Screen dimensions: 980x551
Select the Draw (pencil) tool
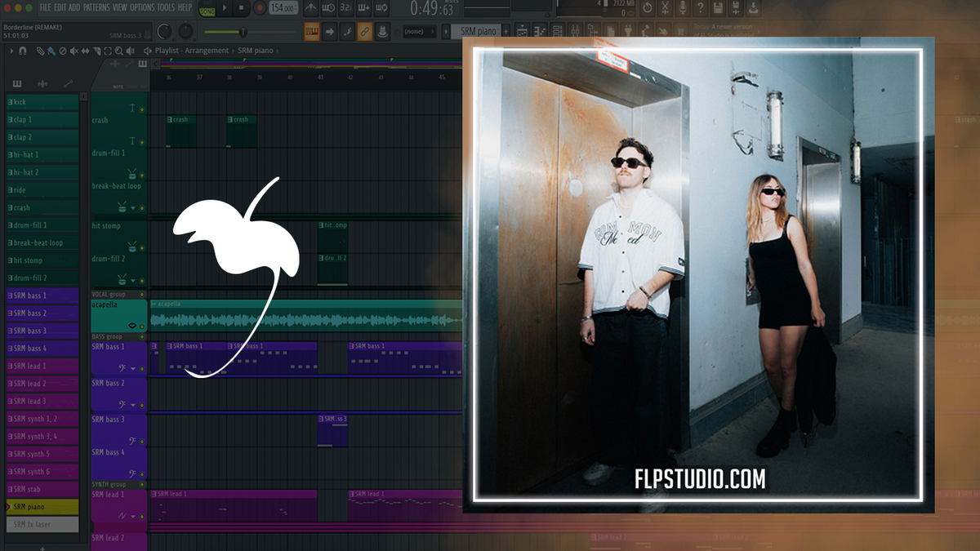40,51
